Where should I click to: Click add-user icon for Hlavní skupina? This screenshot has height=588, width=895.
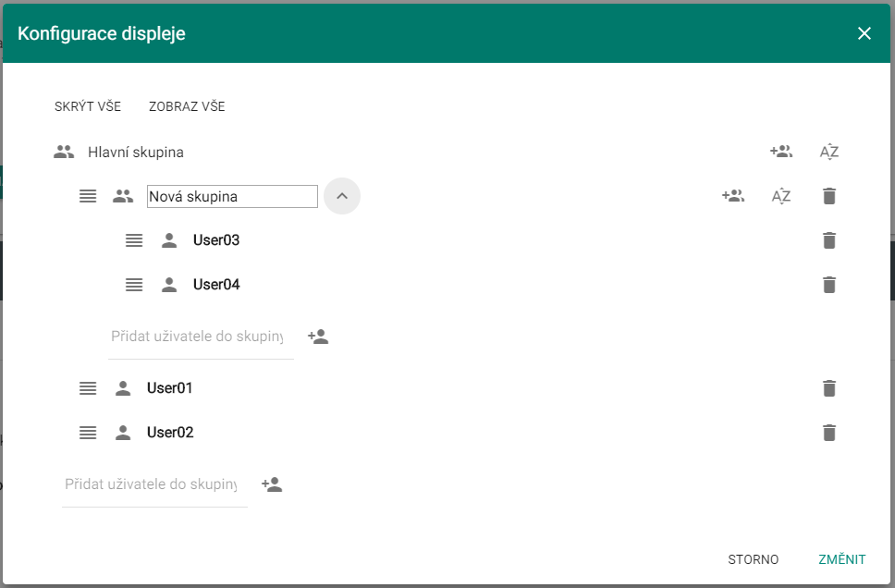click(x=272, y=484)
